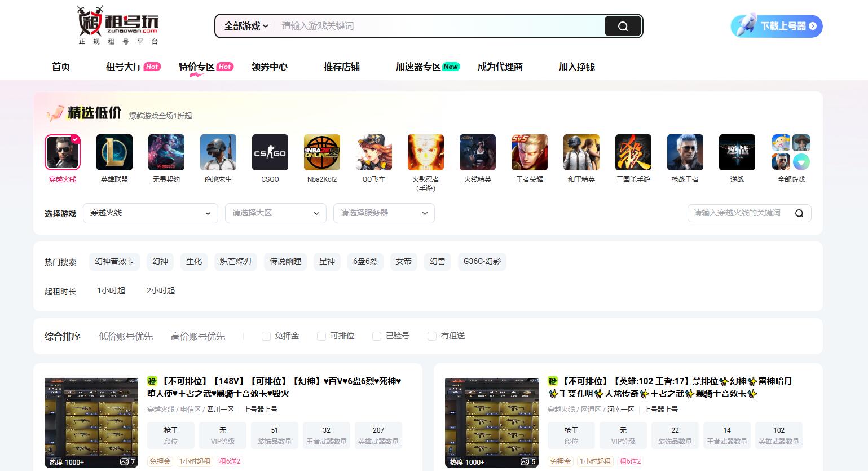
Task: Click the 幻兽 hot search tag
Action: [x=438, y=262]
